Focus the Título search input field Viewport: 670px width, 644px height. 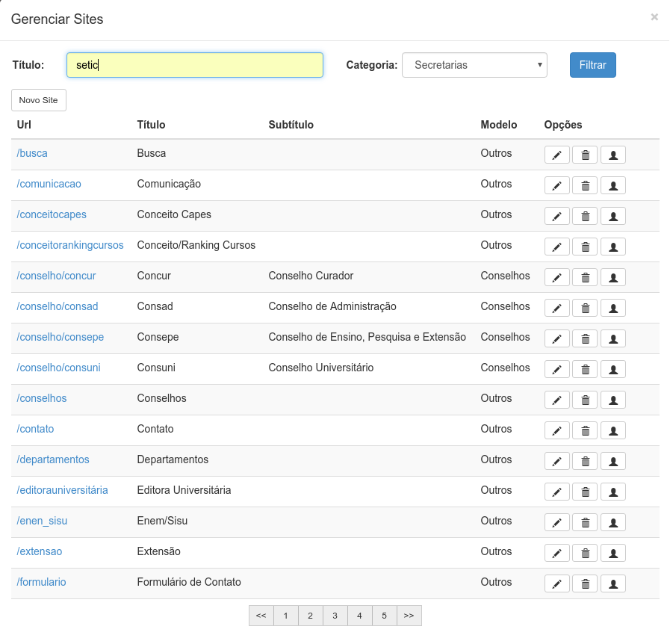click(x=195, y=65)
